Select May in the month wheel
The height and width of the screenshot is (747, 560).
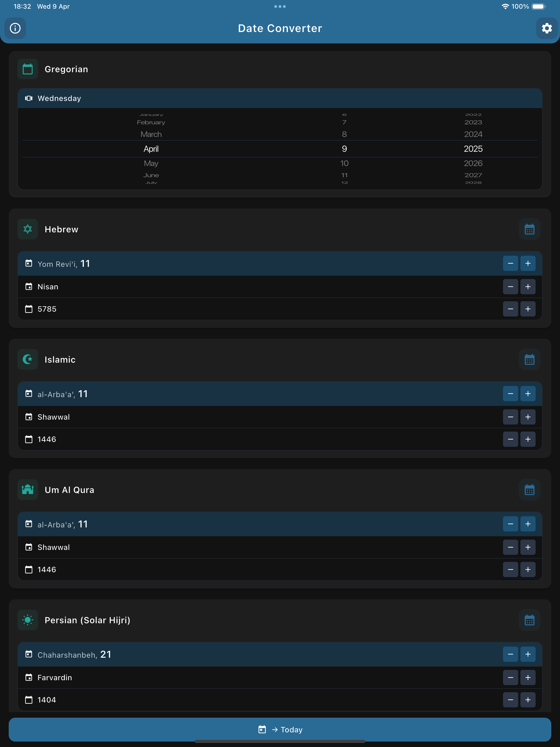(x=151, y=163)
